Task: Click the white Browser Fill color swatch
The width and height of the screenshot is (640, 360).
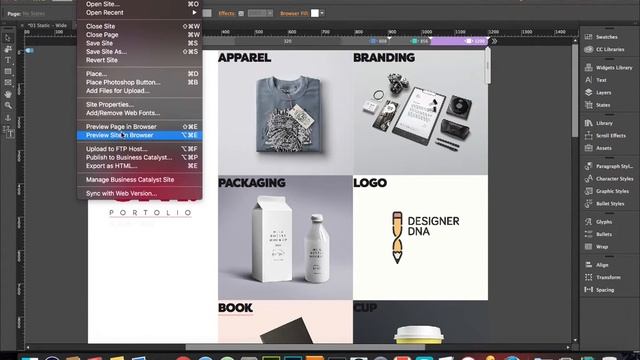Action: [315, 13]
